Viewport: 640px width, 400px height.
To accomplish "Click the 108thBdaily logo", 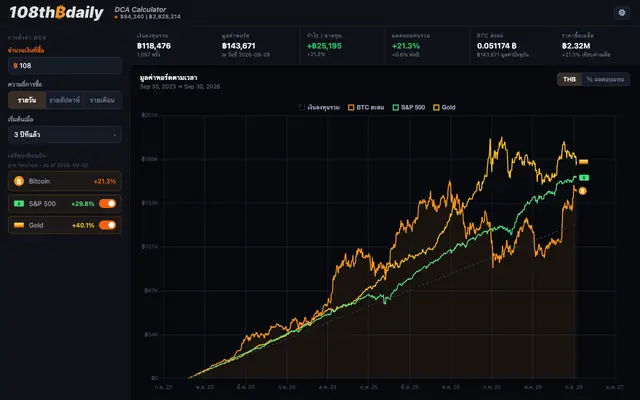I will pyautogui.click(x=56, y=13).
